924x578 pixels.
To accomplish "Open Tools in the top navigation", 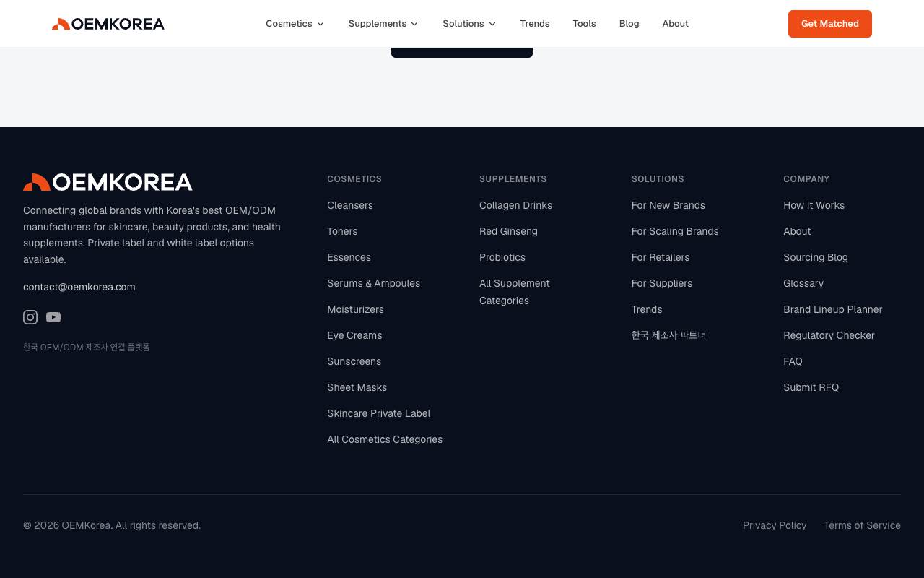I will (x=584, y=24).
